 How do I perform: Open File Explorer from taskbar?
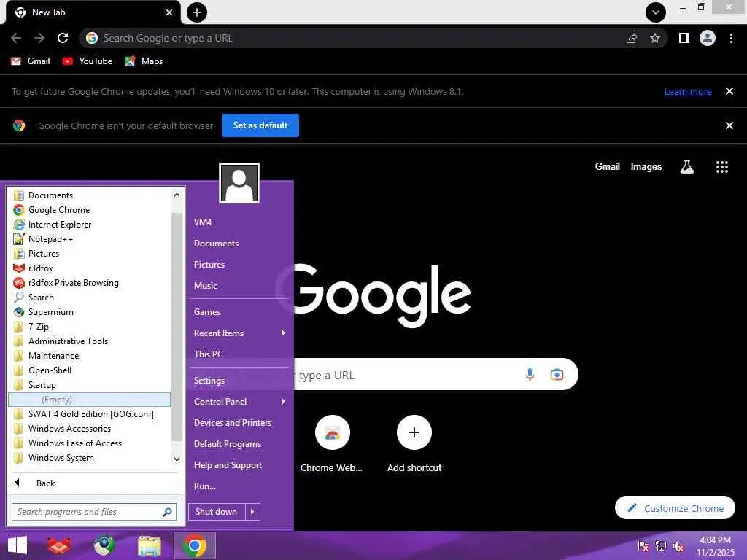[149, 546]
